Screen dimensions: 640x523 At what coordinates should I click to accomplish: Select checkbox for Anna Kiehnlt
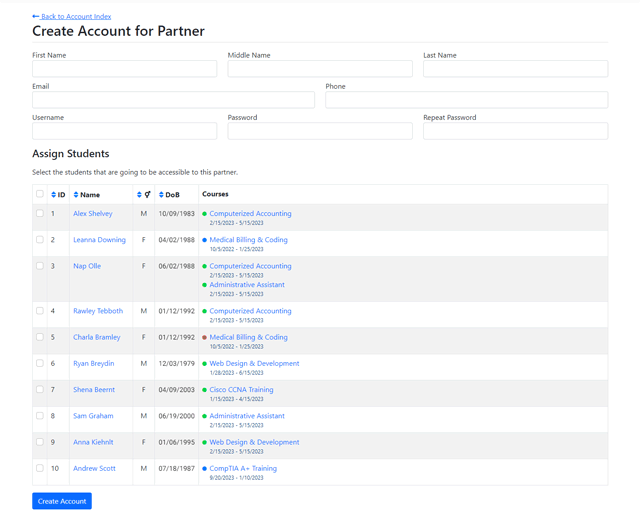point(40,442)
